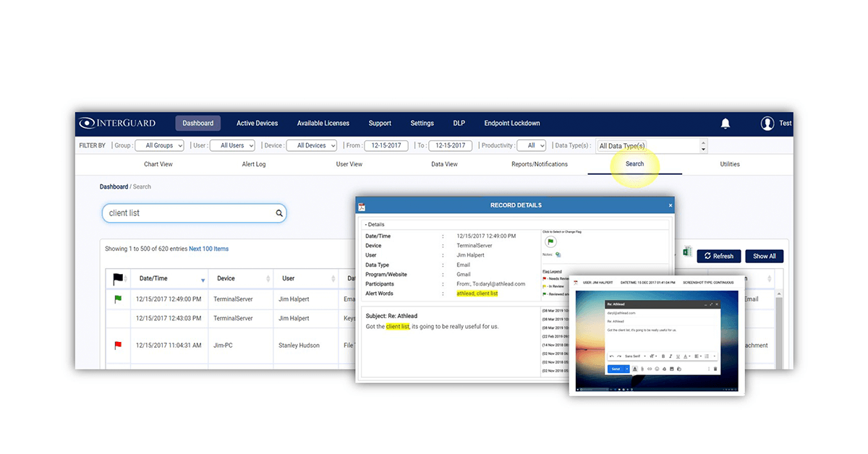The width and height of the screenshot is (868, 454).
Task: Click the magnifier icon in search box
Action: coord(278,213)
